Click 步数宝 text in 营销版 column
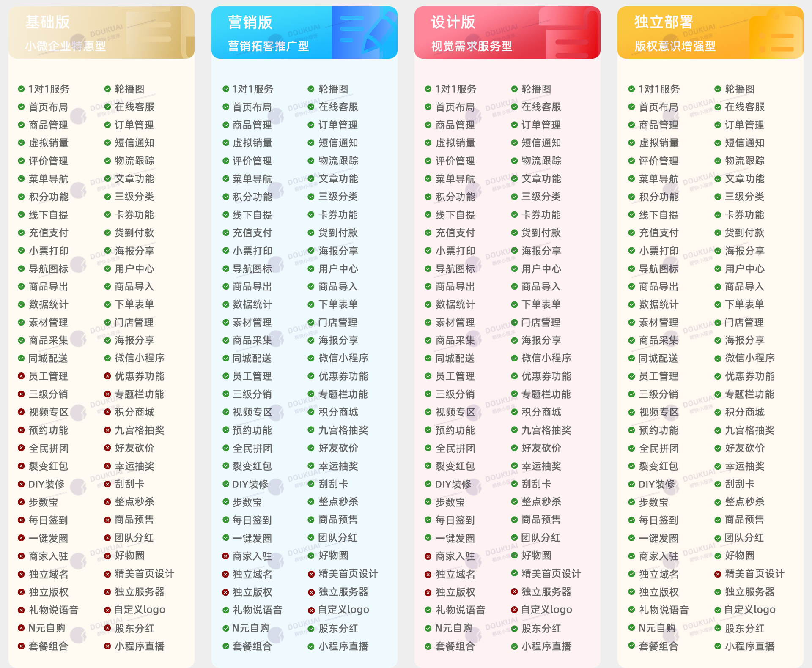Screen dimensions: 812x668 247,503
